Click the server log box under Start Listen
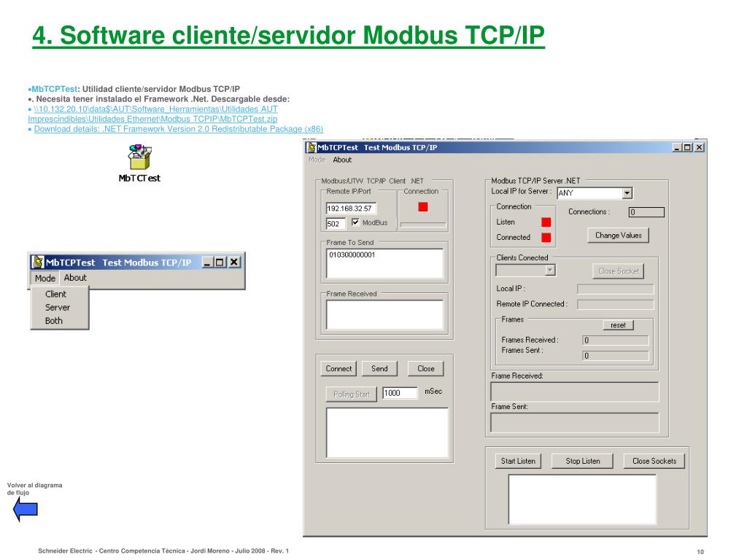This screenshot has height=560, width=747. click(582, 499)
